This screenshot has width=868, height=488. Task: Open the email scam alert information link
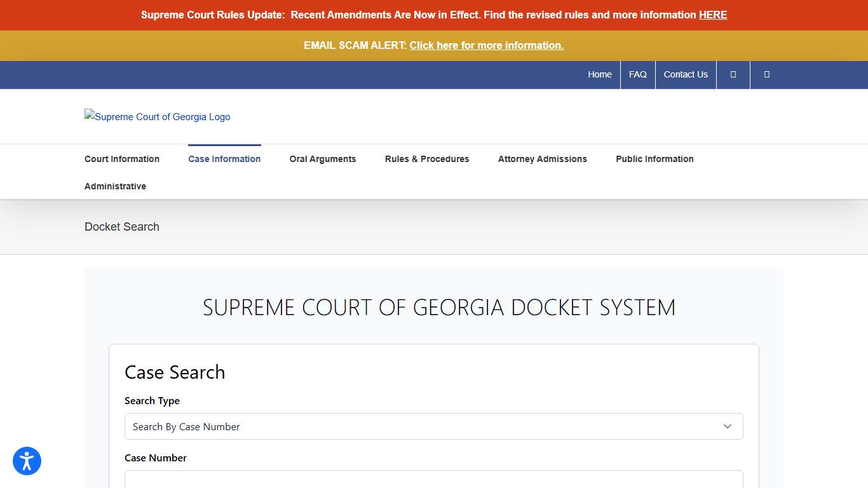pos(486,45)
